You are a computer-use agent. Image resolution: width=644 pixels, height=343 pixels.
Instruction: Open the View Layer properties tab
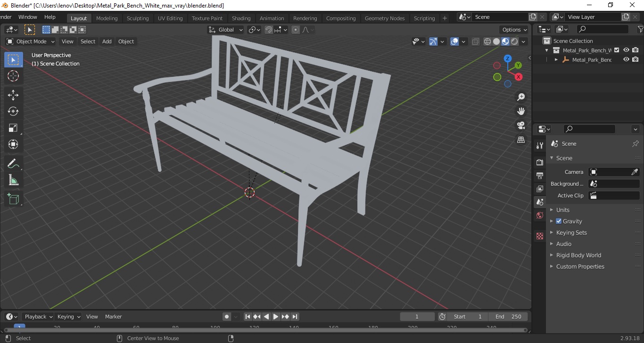(x=540, y=188)
